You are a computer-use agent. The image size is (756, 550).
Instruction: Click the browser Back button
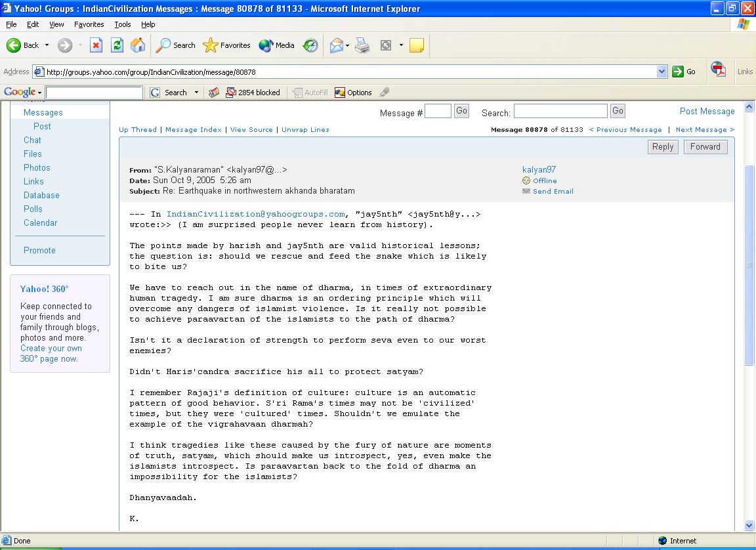[x=23, y=45]
